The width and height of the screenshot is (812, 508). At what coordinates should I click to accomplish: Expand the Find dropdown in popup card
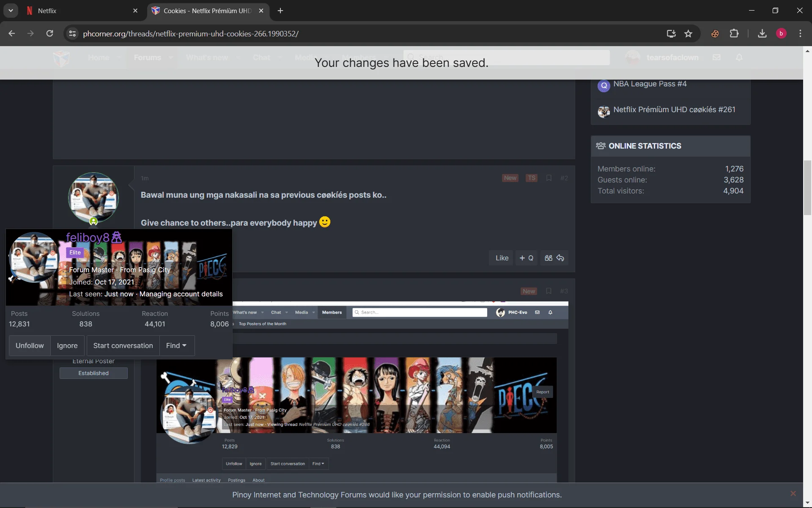176,346
